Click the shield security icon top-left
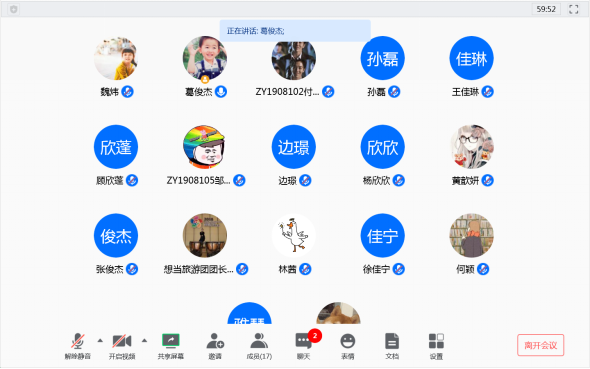This screenshot has height=369, width=590. click(14, 9)
